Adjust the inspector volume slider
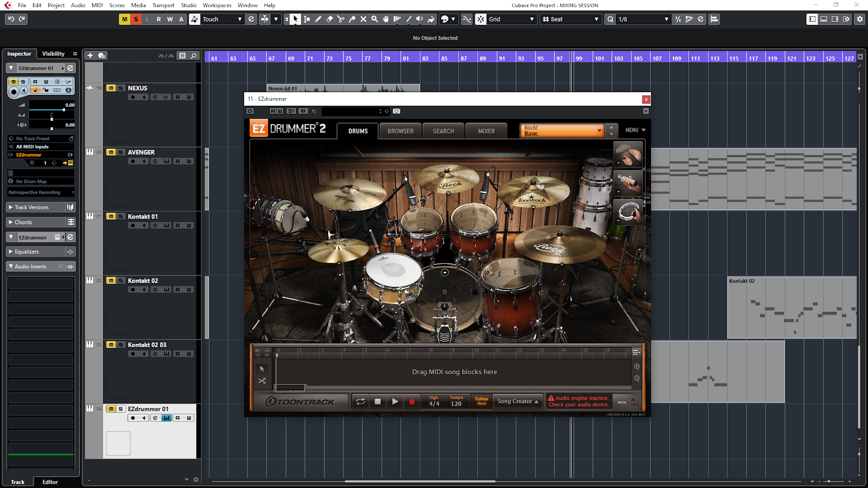 [52, 110]
